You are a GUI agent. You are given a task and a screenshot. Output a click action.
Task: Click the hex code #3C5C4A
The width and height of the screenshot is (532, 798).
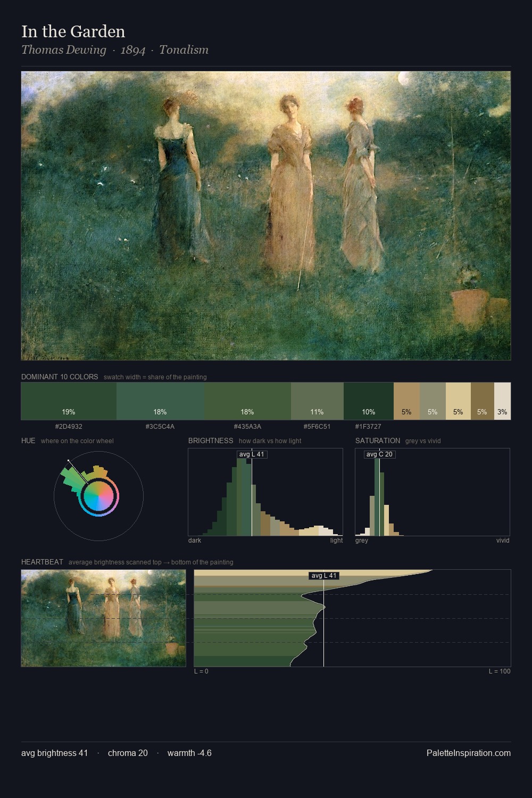coord(160,427)
